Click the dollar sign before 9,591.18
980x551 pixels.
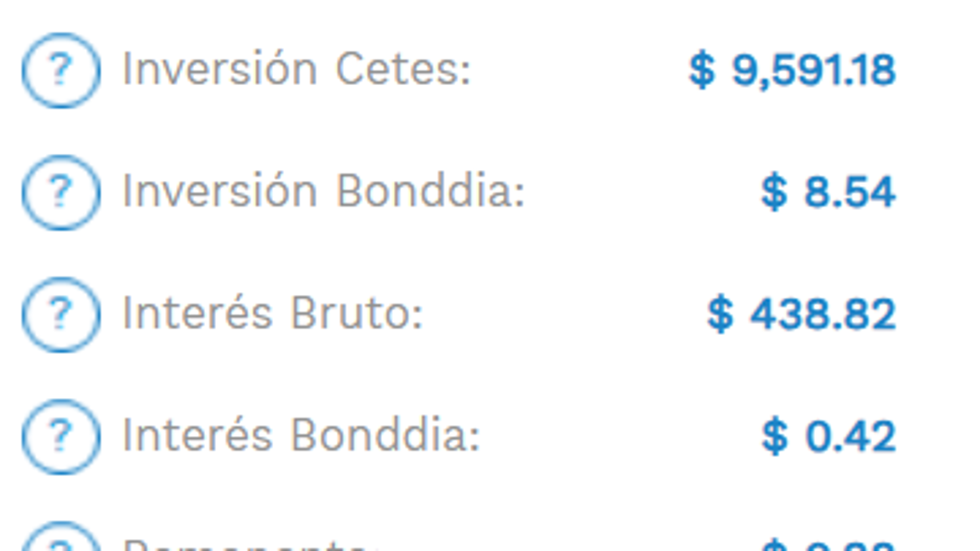(701, 70)
